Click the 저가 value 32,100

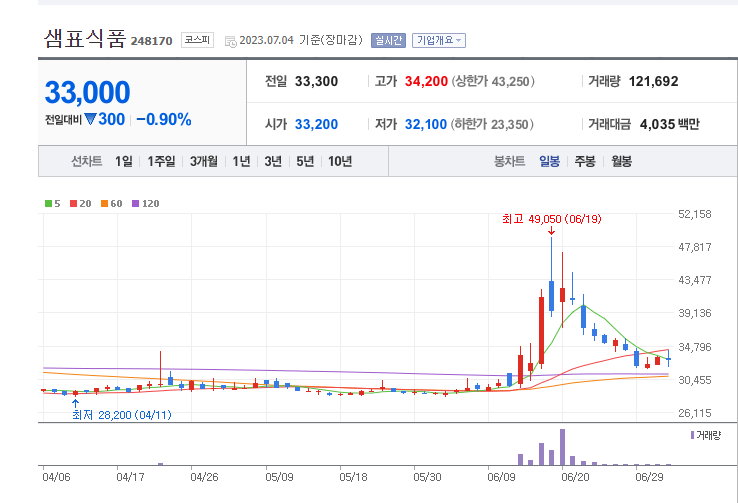425,124
